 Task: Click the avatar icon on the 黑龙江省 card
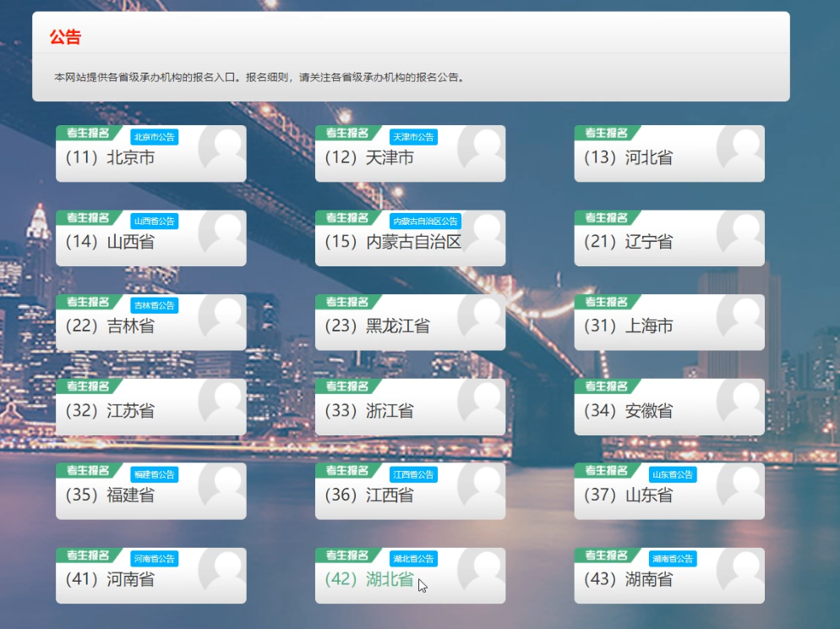pos(482,317)
